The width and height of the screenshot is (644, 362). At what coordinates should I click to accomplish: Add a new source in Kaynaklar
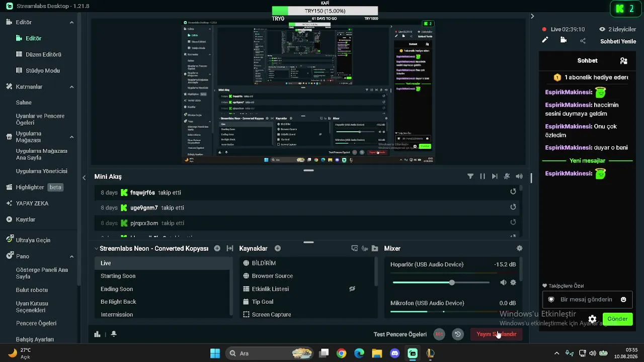coord(277,248)
